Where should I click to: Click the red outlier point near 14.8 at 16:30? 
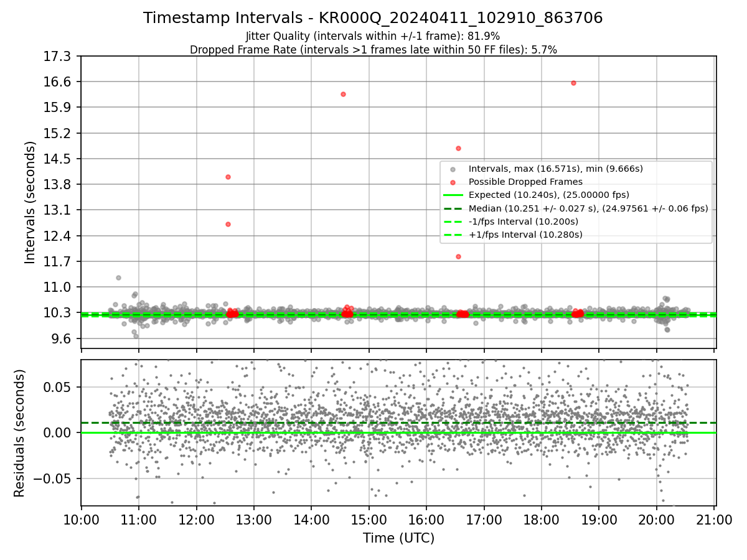pyautogui.click(x=458, y=148)
